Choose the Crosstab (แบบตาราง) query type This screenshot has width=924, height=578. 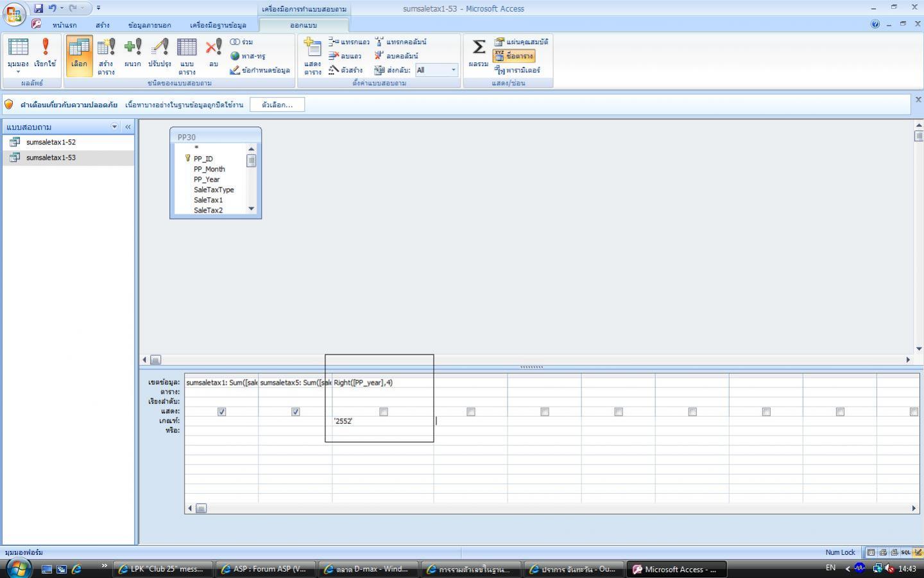[187, 56]
